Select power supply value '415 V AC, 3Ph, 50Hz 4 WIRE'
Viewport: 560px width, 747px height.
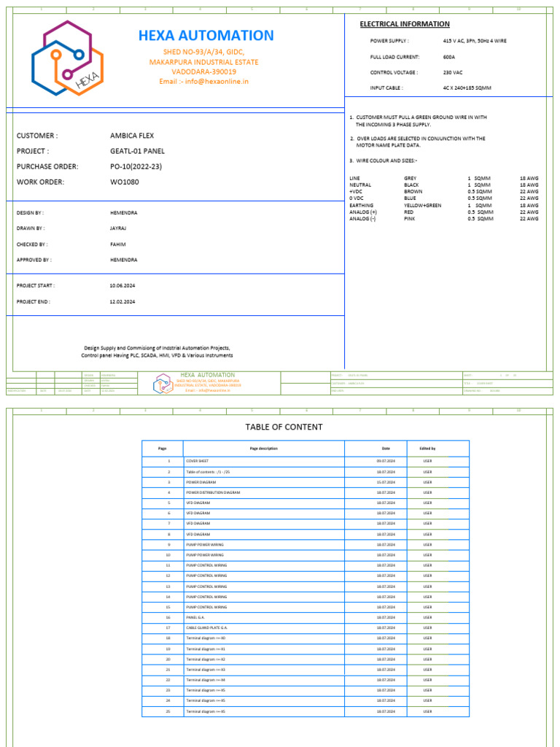[x=475, y=41]
